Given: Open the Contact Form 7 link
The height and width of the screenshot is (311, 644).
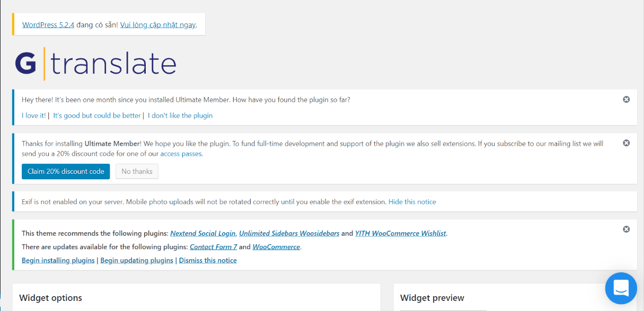Looking at the screenshot, I should click(x=213, y=247).
